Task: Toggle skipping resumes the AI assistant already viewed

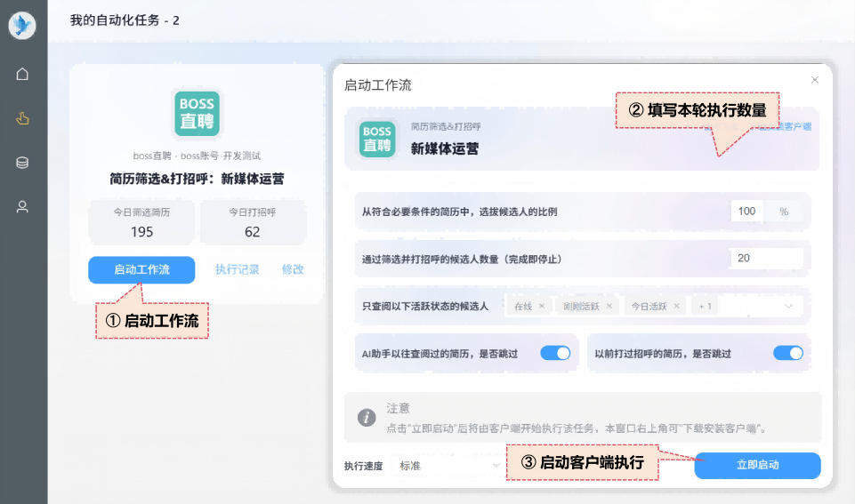Action: pos(555,353)
